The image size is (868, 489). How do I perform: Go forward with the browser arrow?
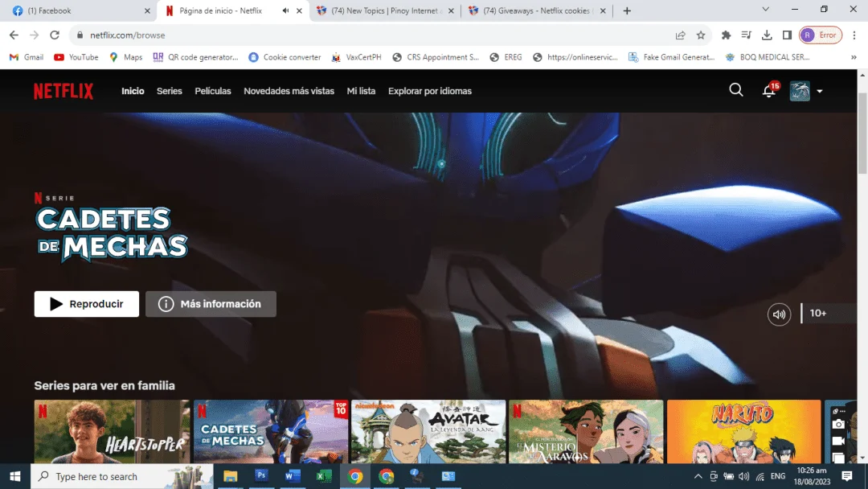click(35, 35)
